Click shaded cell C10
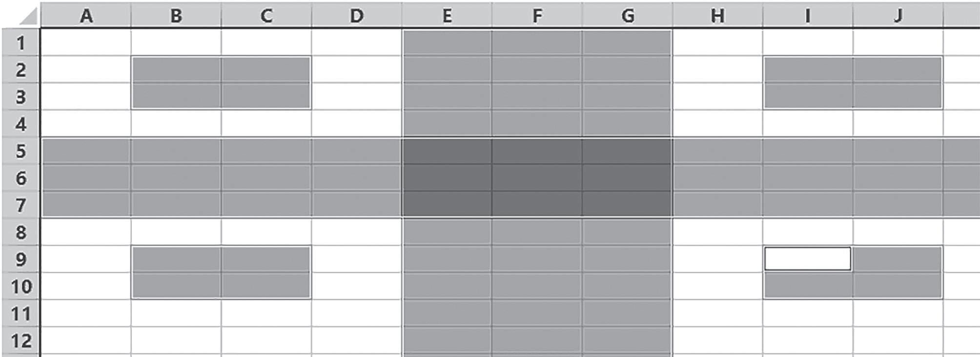 (266, 286)
